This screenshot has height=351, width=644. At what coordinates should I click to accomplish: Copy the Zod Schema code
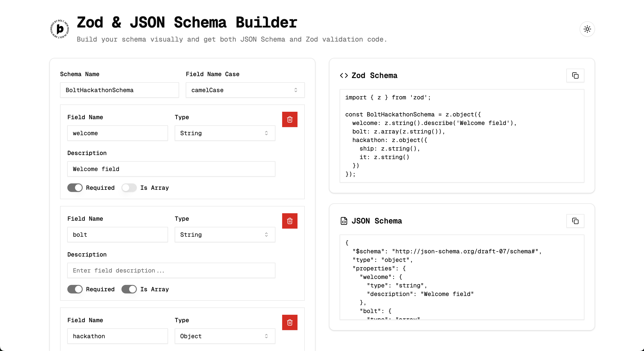pos(575,75)
